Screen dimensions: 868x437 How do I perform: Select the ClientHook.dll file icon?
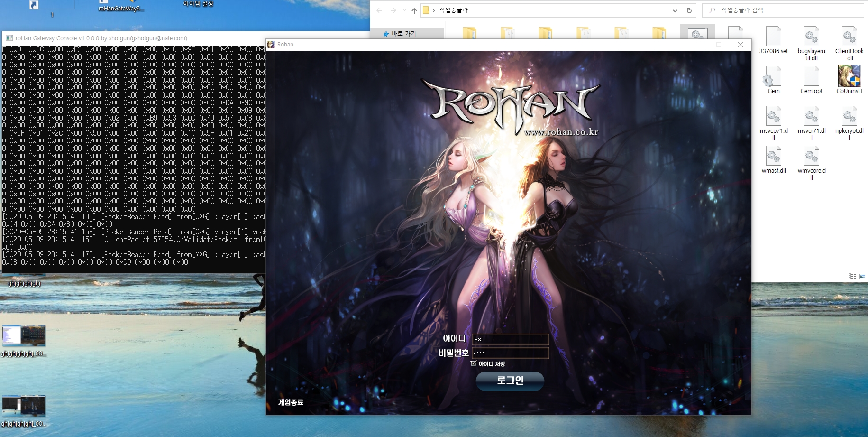click(x=849, y=44)
